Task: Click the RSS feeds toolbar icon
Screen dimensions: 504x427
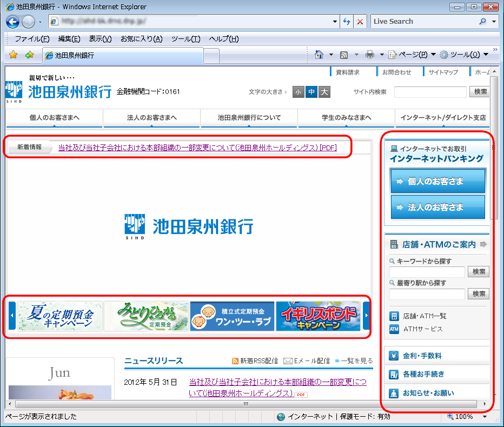Action: (x=344, y=55)
